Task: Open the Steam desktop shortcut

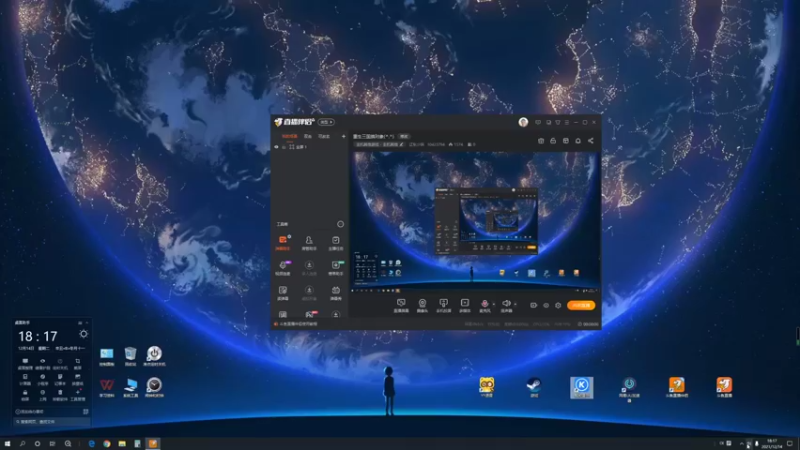Action: click(534, 387)
